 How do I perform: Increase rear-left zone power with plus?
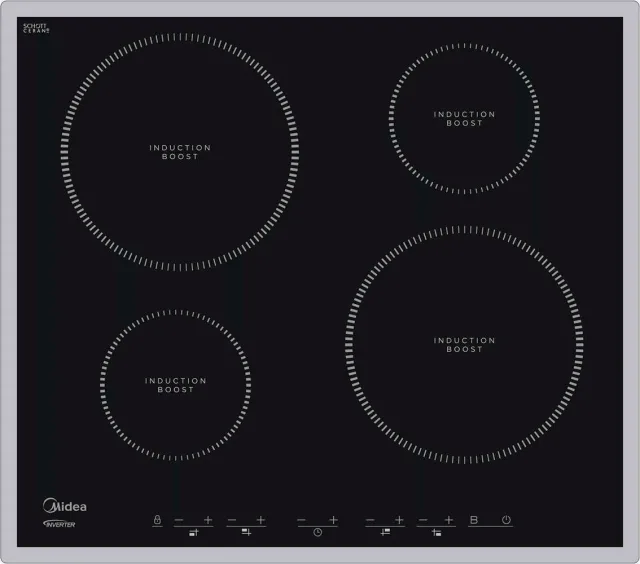pos(261,520)
